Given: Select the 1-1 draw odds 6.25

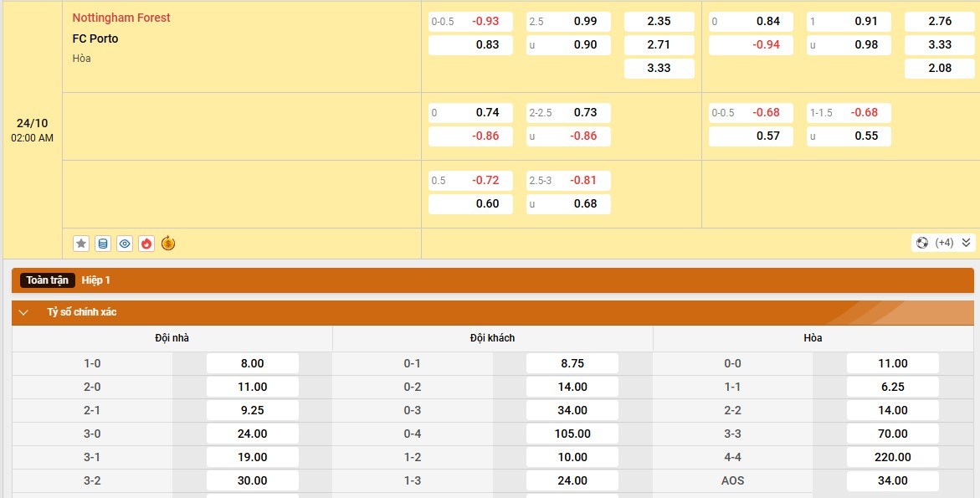Looking at the screenshot, I should 892,387.
